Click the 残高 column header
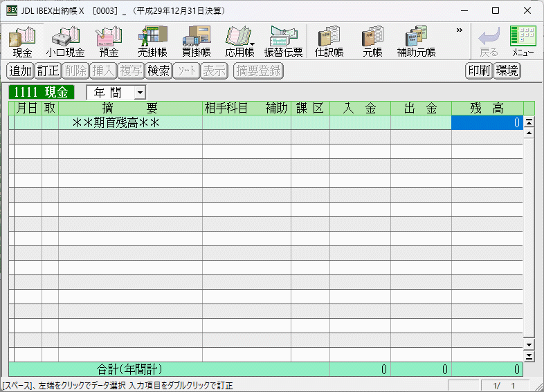The image size is (544, 392). (487, 108)
